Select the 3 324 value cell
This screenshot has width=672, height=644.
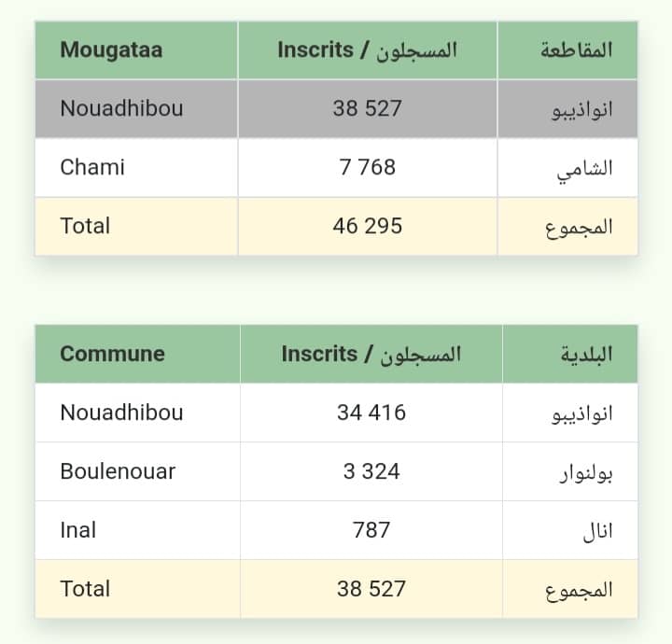point(371,471)
